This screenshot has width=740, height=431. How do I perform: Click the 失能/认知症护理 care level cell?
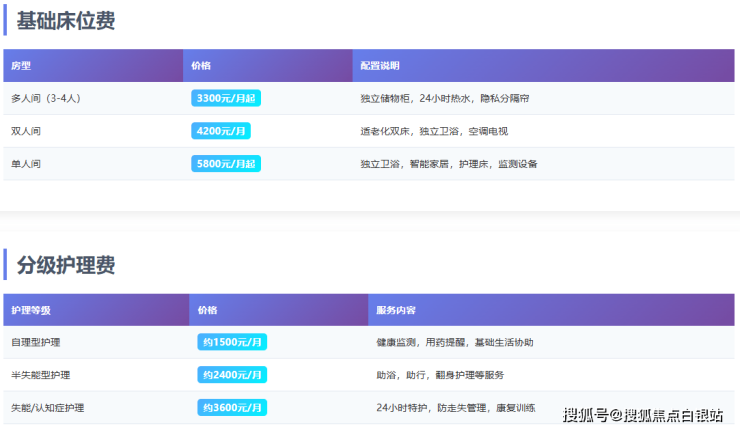click(48, 408)
